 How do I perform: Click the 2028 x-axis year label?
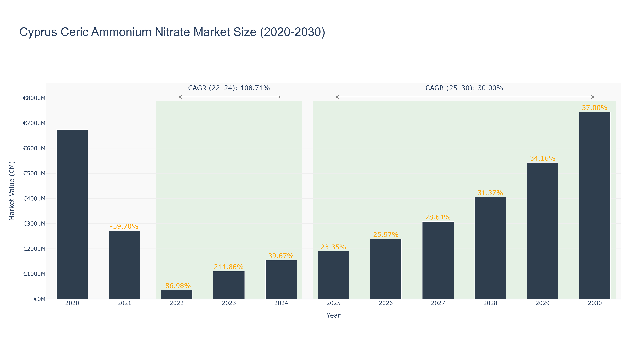[x=490, y=303]
